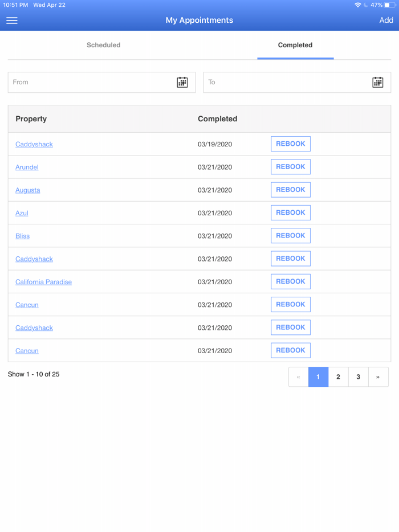Rebook the Arundel appointment
The image size is (399, 532).
[x=291, y=167]
